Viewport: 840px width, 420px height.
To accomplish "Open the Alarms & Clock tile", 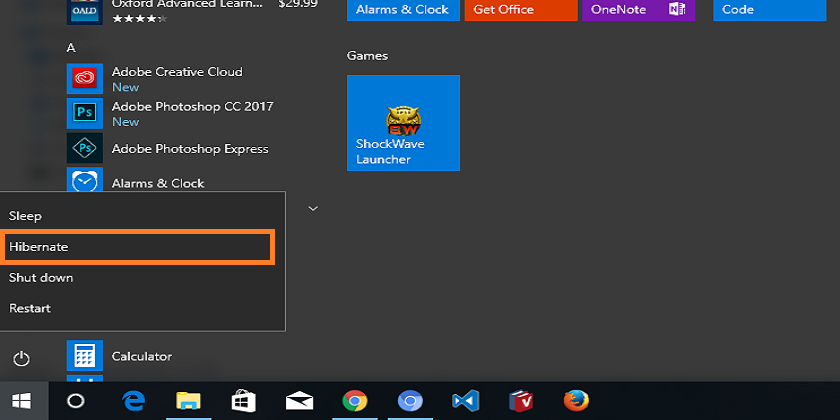I will (x=403, y=10).
